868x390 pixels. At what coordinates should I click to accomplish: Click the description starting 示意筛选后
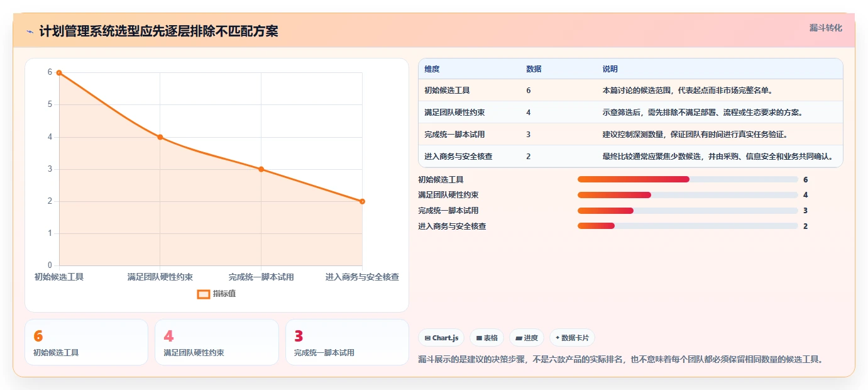tap(703, 113)
